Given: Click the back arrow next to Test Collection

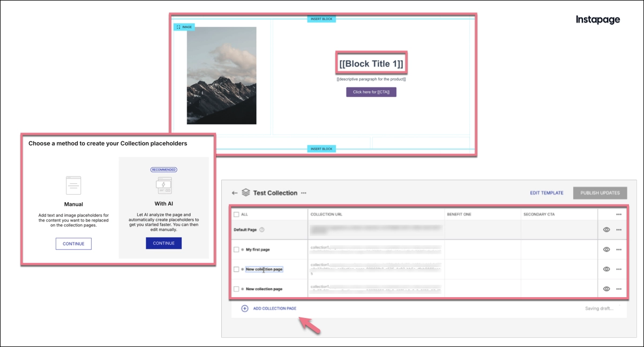Looking at the screenshot, I should (x=234, y=191).
